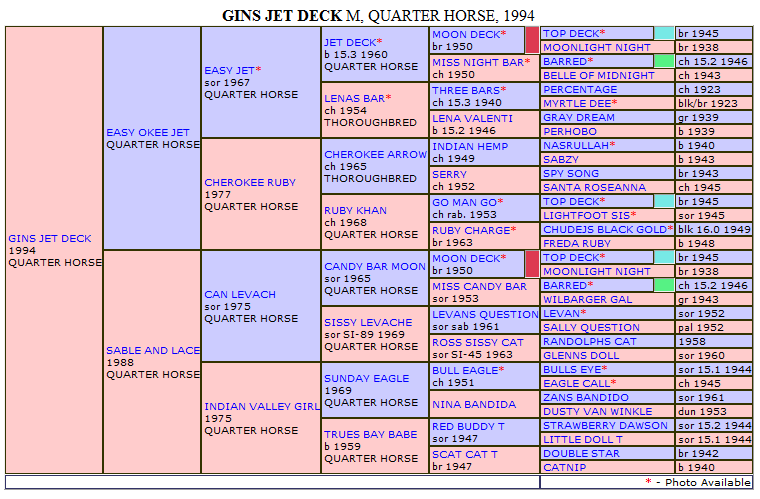Open the WILBARGER GAL link

click(587, 300)
